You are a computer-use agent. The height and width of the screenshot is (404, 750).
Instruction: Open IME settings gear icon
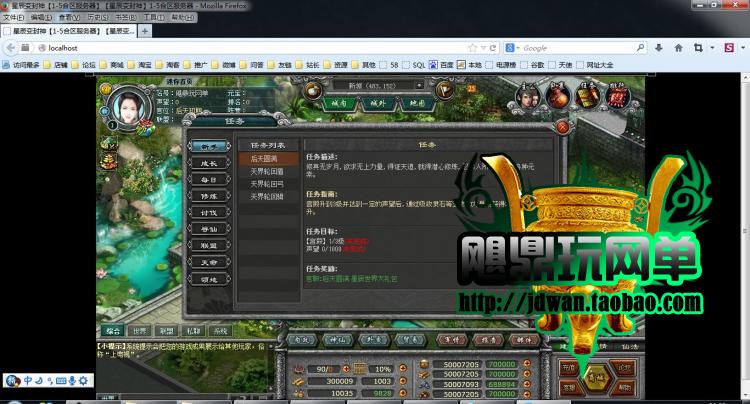(x=83, y=381)
